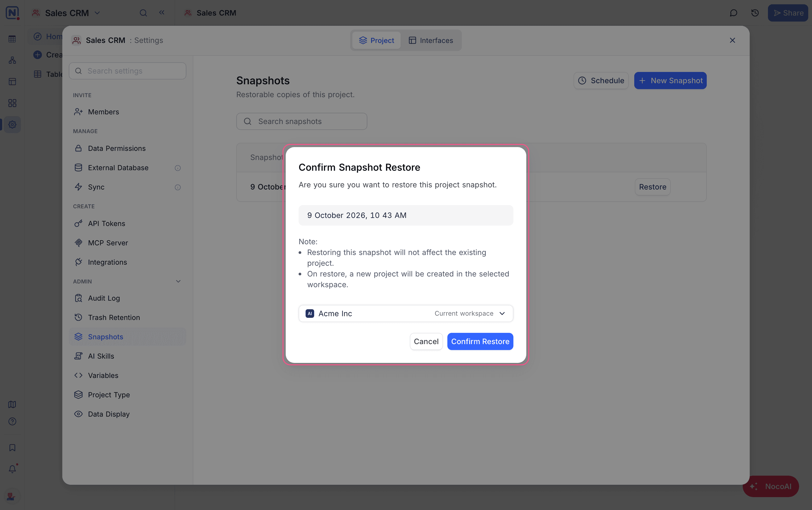The height and width of the screenshot is (510, 812).
Task: Open Data Display settings
Action: pyautogui.click(x=128, y=414)
